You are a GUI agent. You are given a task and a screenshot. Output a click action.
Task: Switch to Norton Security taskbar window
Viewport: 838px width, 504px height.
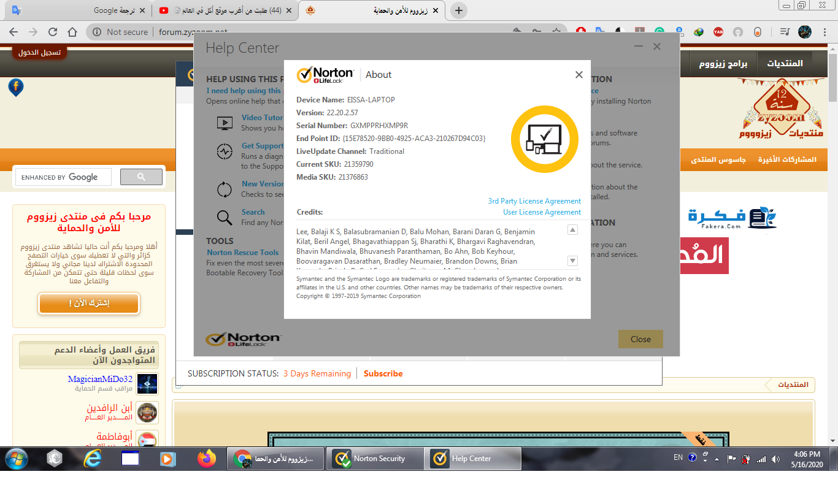click(x=375, y=459)
